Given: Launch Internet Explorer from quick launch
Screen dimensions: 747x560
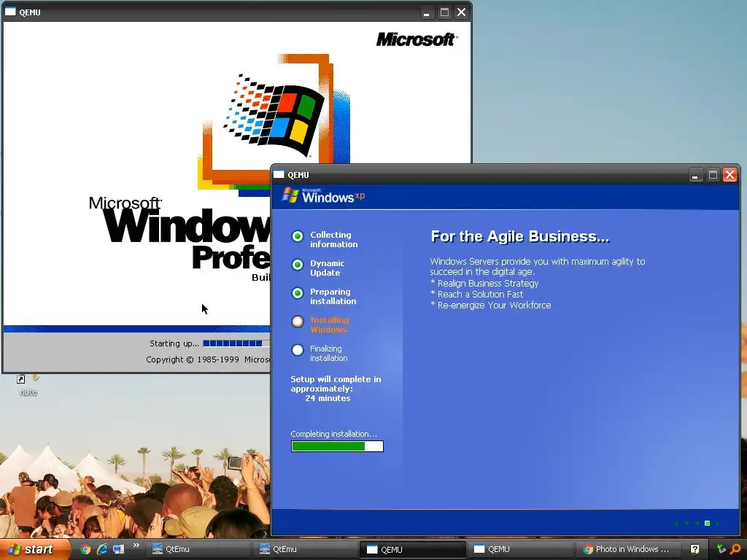Looking at the screenshot, I should coord(102,549).
